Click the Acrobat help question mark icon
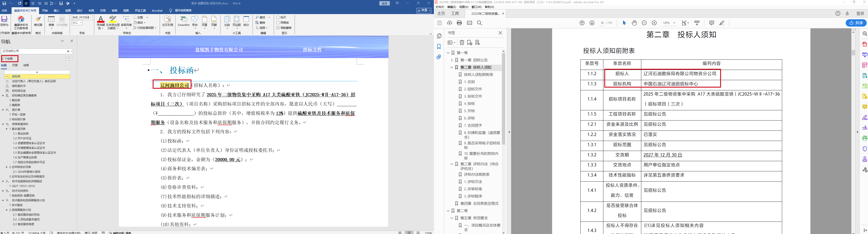 pos(838,13)
